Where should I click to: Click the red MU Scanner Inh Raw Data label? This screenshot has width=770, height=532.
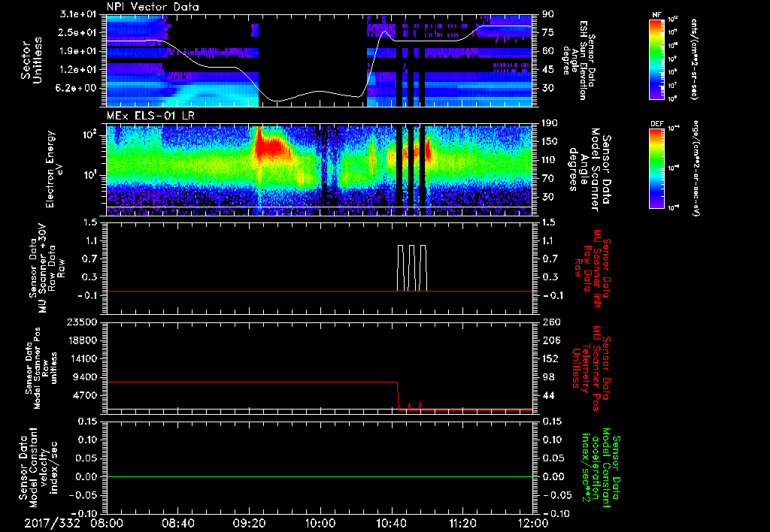(x=594, y=268)
